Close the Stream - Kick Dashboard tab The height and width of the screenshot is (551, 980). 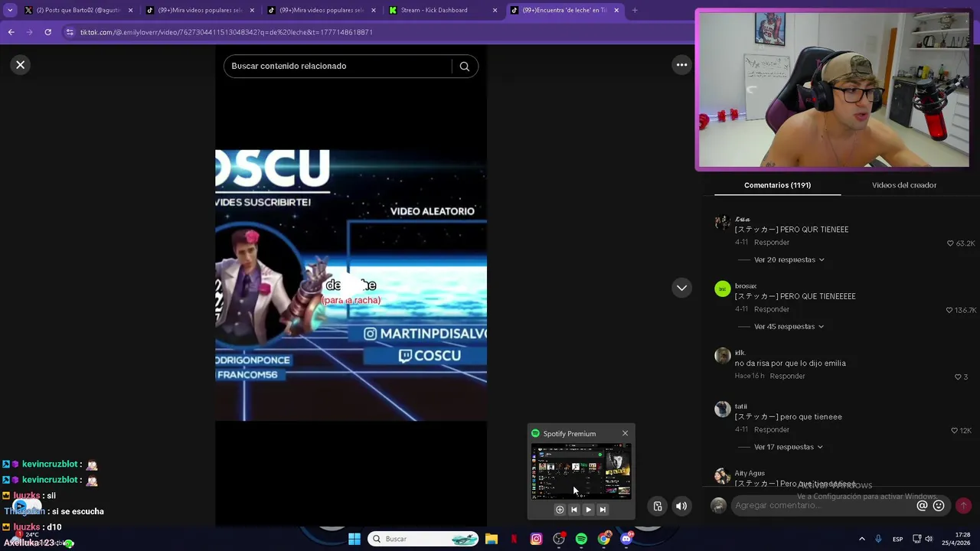click(495, 10)
